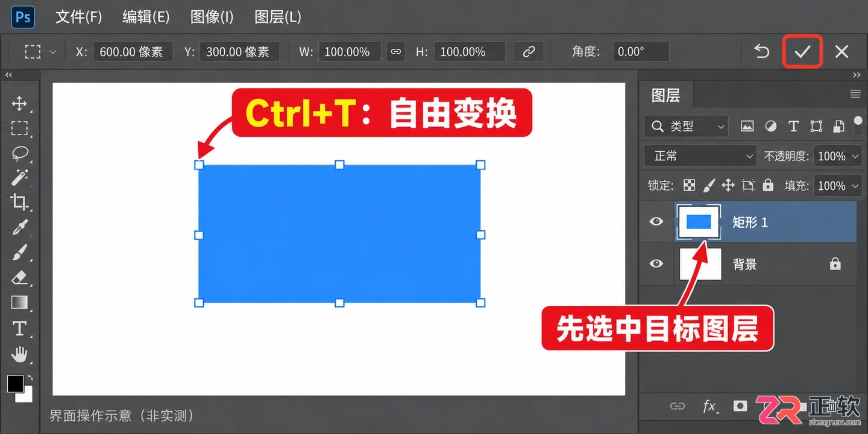868x434 pixels.
Task: Filter layers by smart object icon
Action: point(838,127)
